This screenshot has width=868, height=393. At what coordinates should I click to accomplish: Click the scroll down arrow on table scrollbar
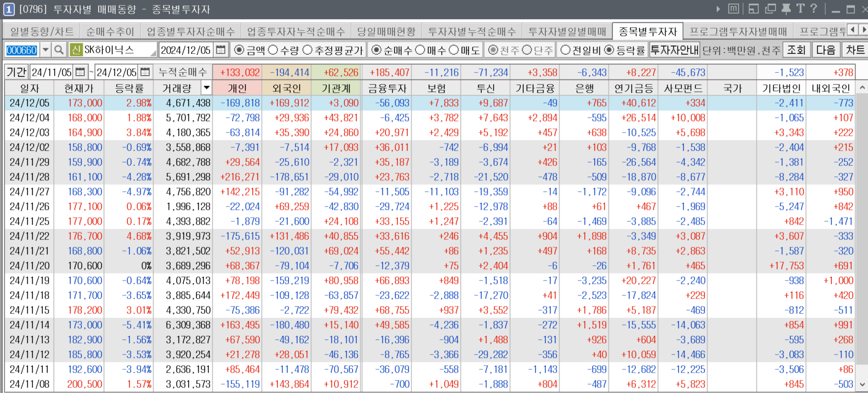click(x=862, y=385)
